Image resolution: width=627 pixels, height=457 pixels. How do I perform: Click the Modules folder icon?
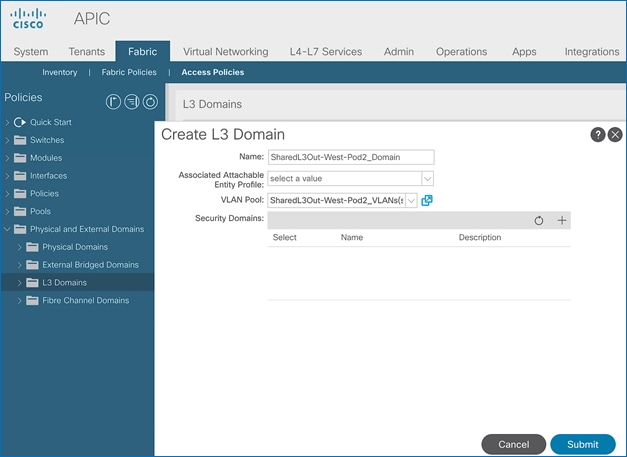pyautogui.click(x=20, y=158)
